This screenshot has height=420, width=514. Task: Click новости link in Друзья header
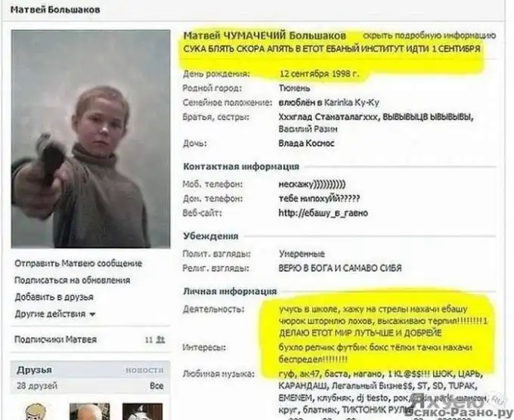coord(144,370)
